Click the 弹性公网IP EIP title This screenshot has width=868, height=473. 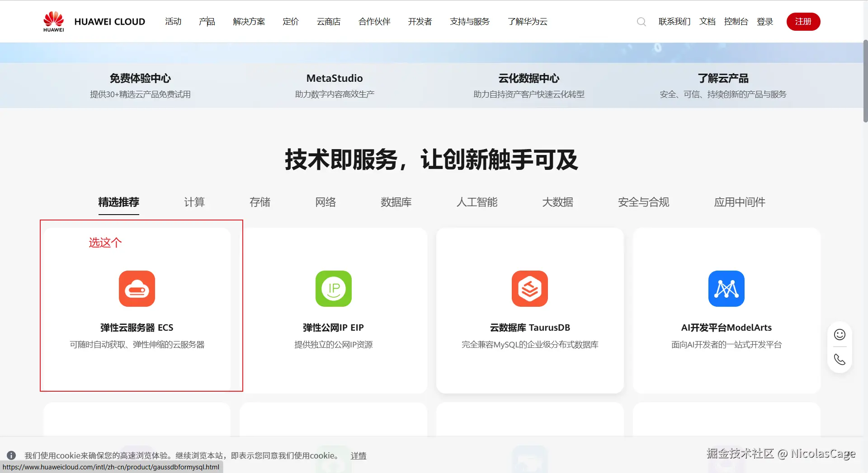click(x=334, y=328)
